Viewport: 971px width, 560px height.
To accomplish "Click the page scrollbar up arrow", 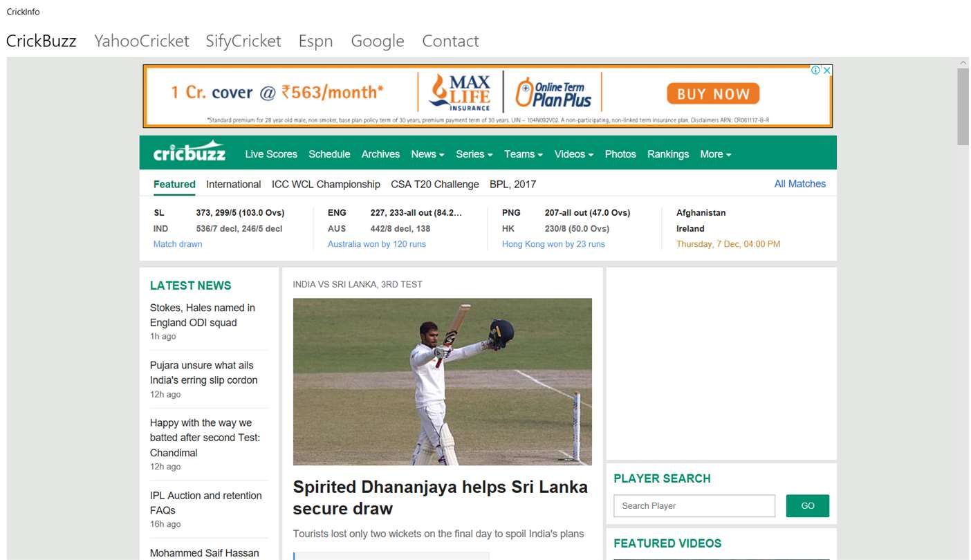I will [963, 63].
